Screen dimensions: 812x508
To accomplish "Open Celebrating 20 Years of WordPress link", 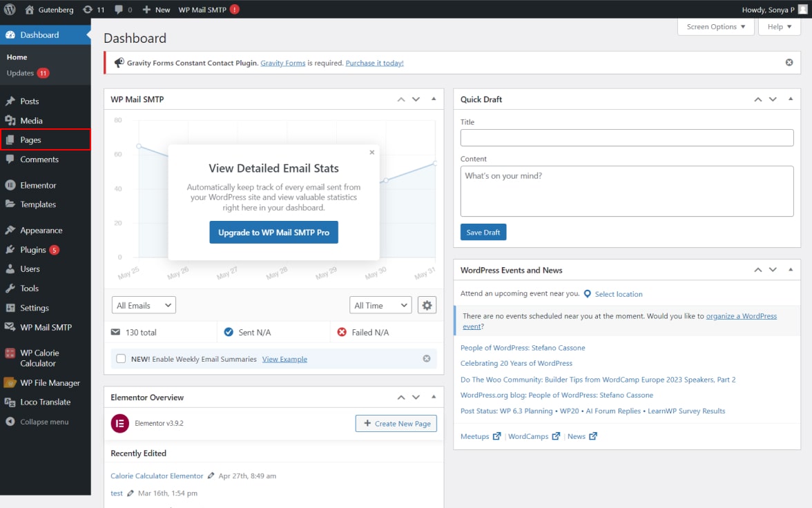I will point(516,364).
